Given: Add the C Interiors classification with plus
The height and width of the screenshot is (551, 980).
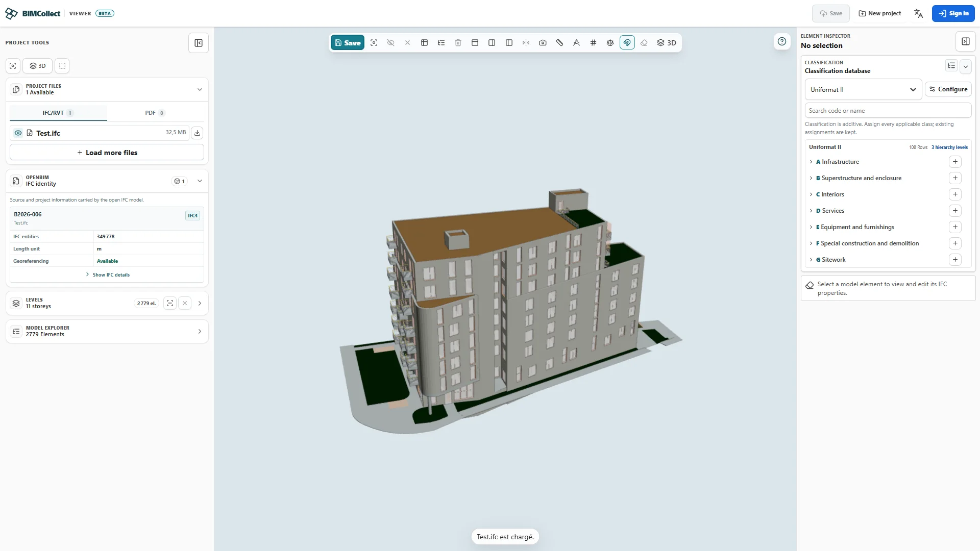Looking at the screenshot, I should [x=955, y=194].
